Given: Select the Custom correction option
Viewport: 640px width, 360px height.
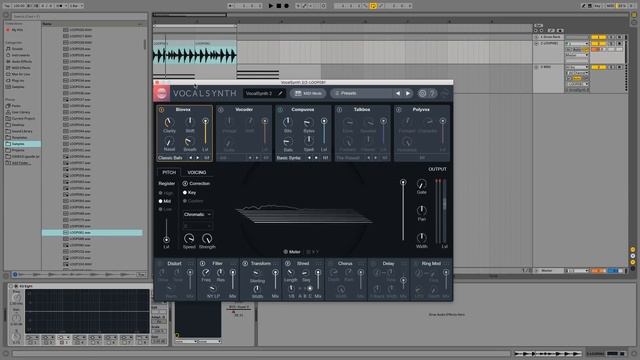Looking at the screenshot, I should [x=193, y=201].
